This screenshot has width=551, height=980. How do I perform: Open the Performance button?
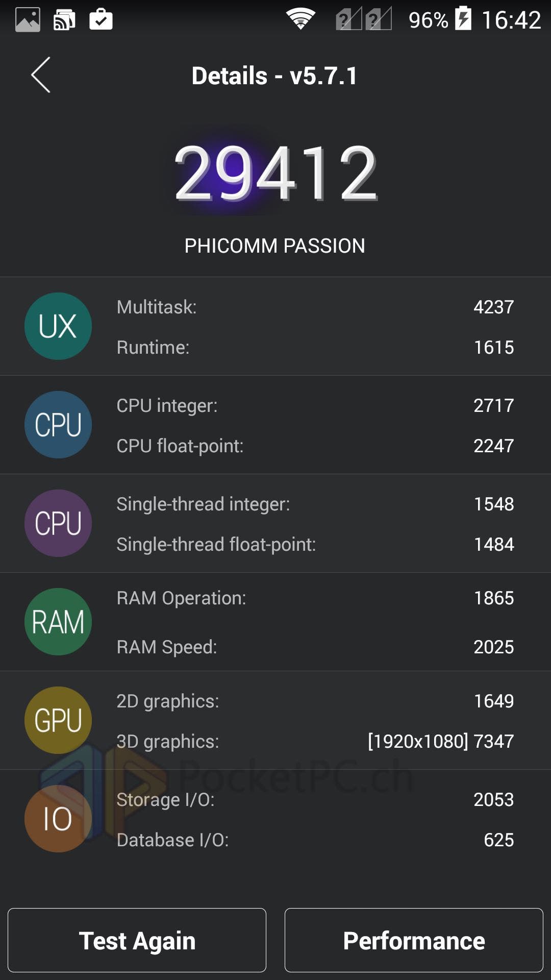(x=414, y=940)
